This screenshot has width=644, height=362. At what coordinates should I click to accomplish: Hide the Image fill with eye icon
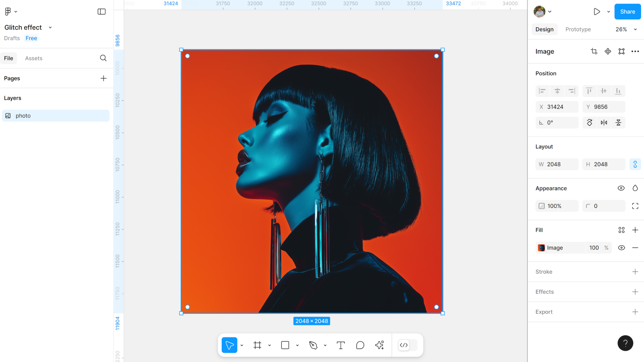[621, 248]
